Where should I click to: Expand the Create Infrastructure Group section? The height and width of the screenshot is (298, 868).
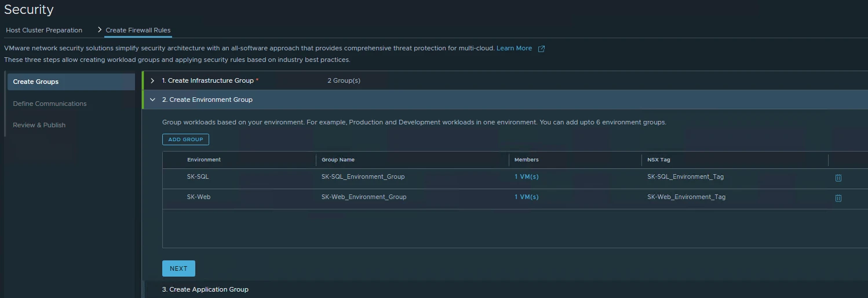pyautogui.click(x=152, y=80)
